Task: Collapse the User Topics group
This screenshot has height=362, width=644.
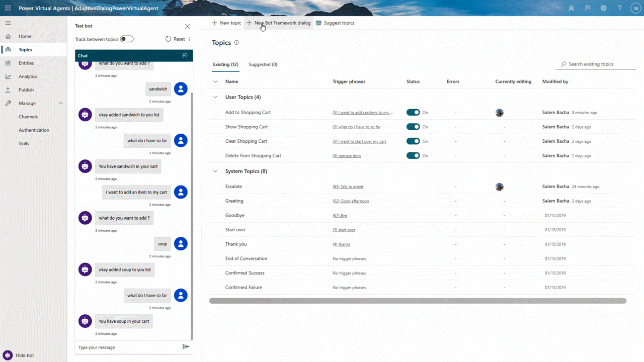Action: point(215,97)
